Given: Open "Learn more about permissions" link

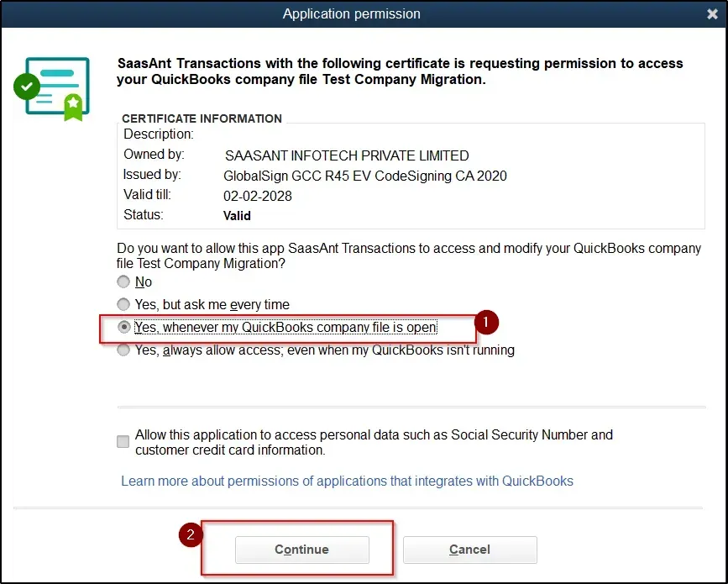Looking at the screenshot, I should click(347, 481).
